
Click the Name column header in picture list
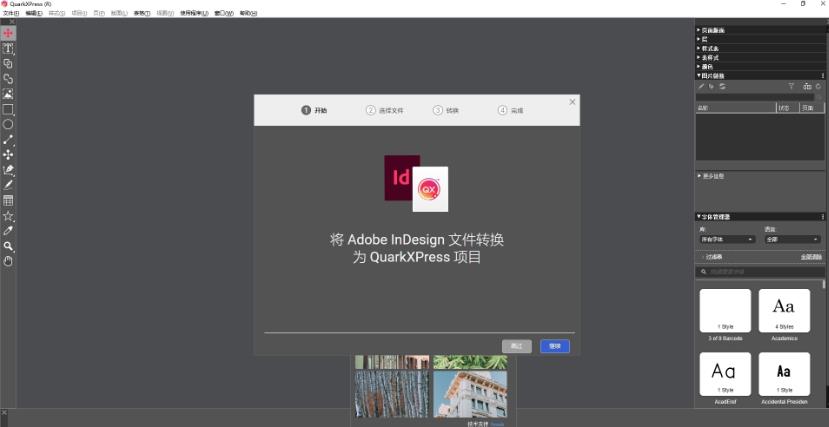click(x=735, y=108)
